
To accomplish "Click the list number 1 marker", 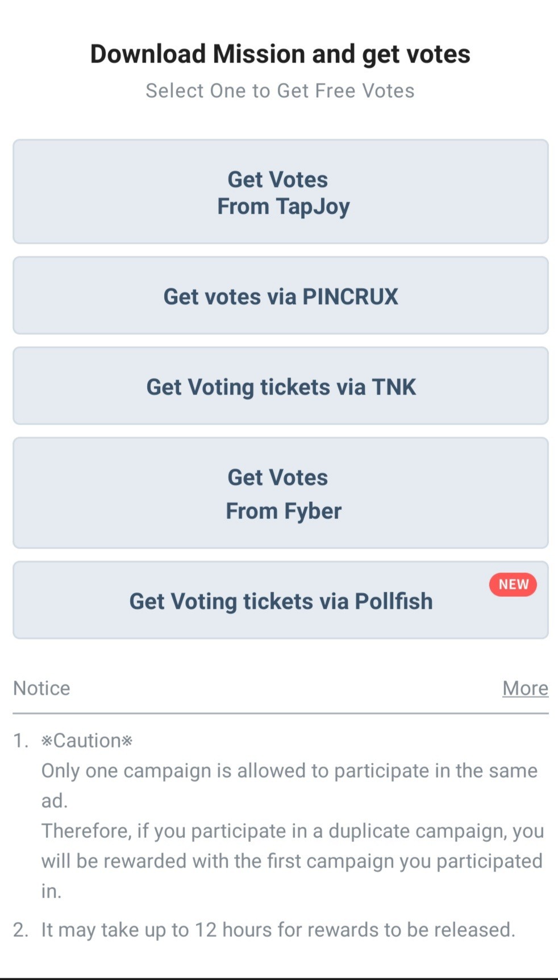I will [x=20, y=741].
